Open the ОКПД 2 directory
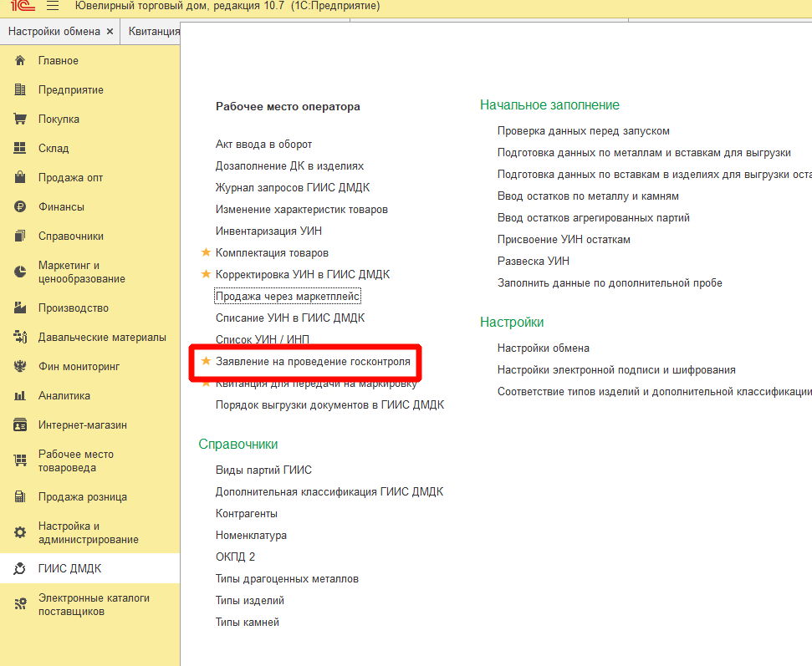Screen dimensions: 812x666 (235, 557)
